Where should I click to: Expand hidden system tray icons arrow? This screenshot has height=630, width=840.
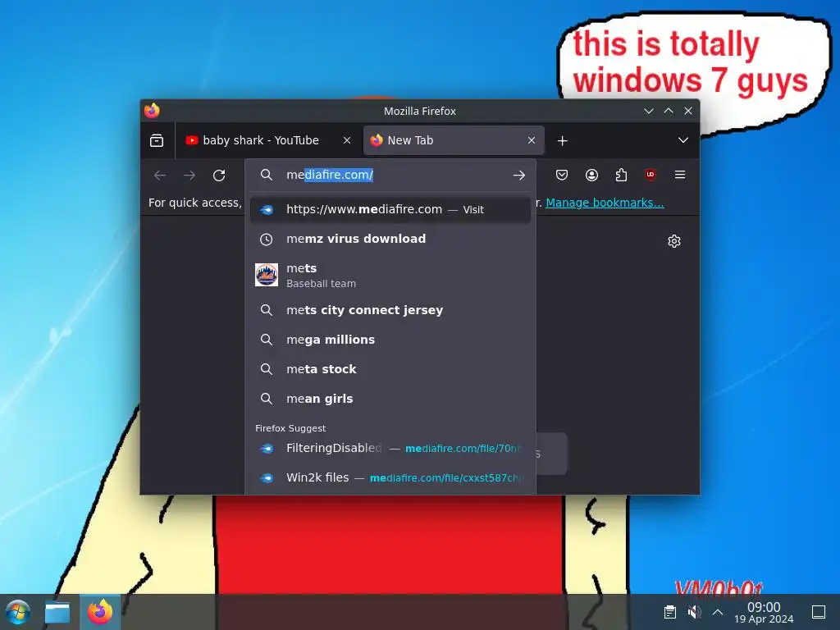718,612
